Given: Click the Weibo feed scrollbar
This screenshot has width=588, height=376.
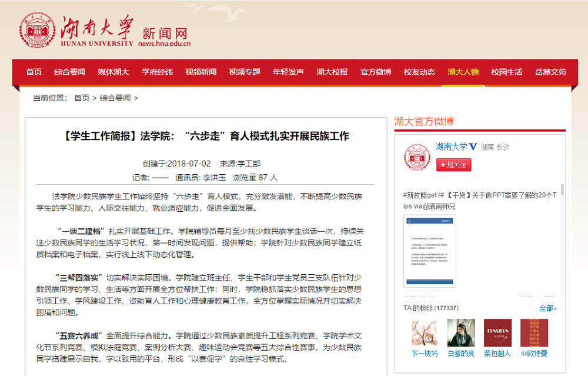Looking at the screenshot, I should click(562, 189).
